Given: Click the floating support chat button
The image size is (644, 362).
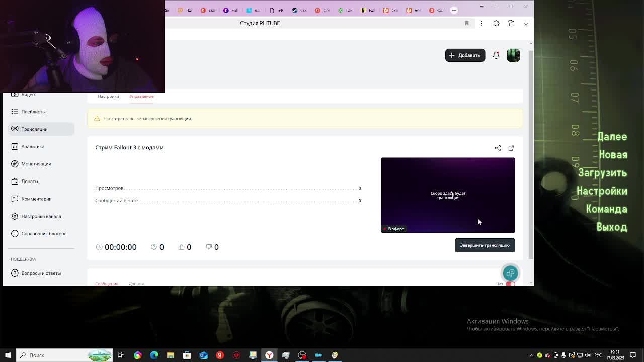Looking at the screenshot, I should click(x=510, y=273).
